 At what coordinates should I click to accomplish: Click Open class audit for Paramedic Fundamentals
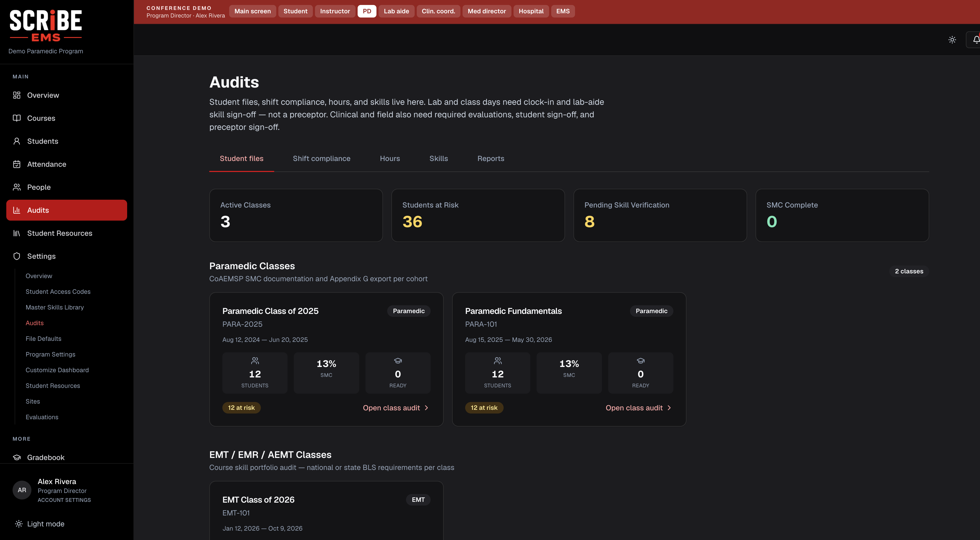point(638,408)
